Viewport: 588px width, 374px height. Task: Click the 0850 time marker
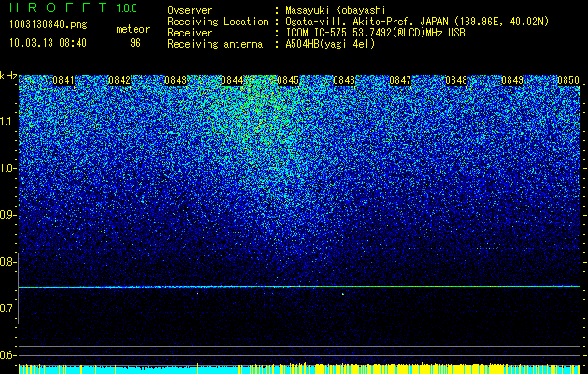[568, 80]
